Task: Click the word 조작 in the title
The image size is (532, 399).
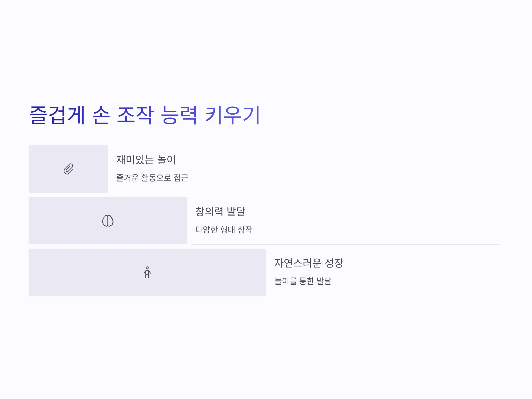Action: [135, 115]
